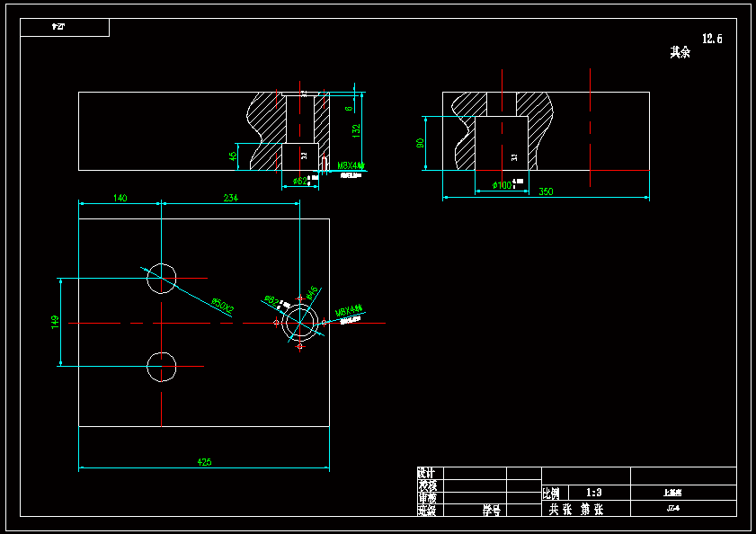Select the "234" dimension text
The height and width of the screenshot is (534, 756).
230,198
